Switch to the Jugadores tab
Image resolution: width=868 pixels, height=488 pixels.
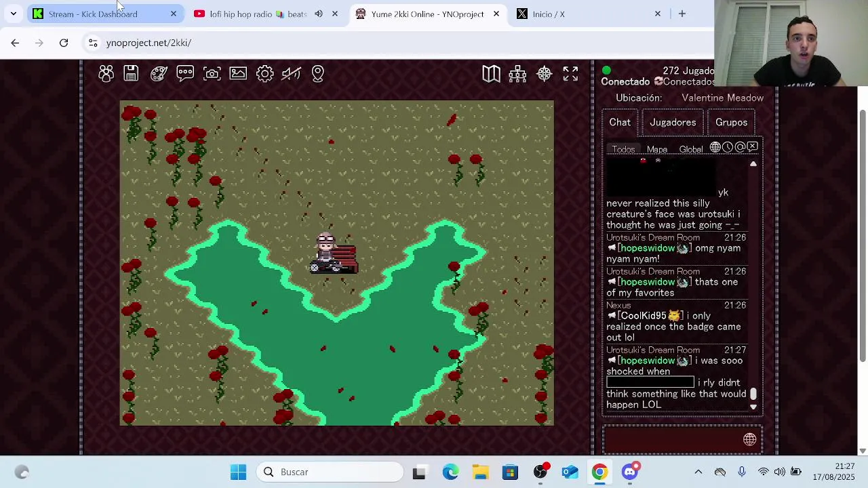673,123
